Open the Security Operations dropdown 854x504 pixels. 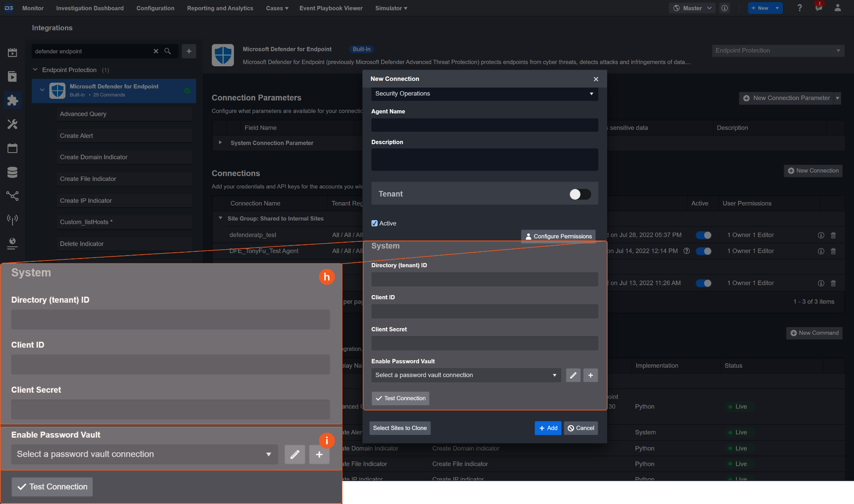[484, 94]
